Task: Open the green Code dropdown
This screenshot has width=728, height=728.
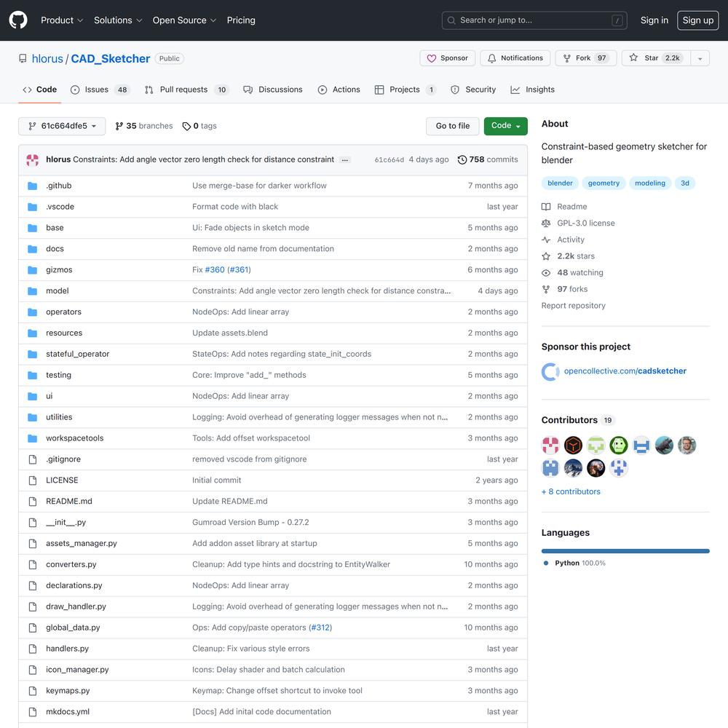Action: 506,126
